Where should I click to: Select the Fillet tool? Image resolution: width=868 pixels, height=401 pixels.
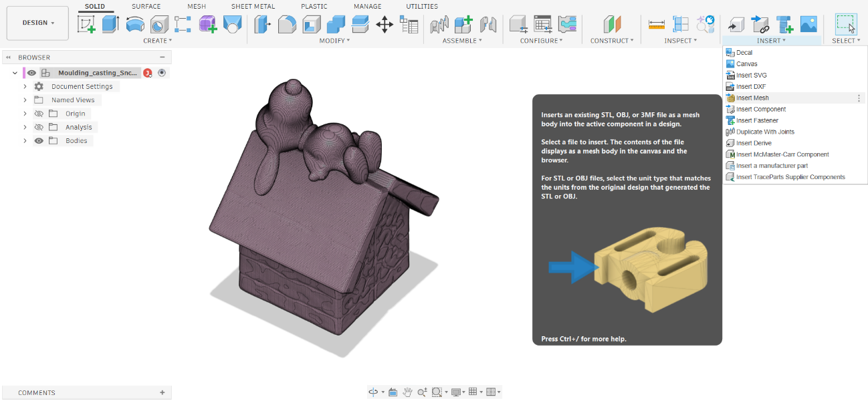click(287, 25)
